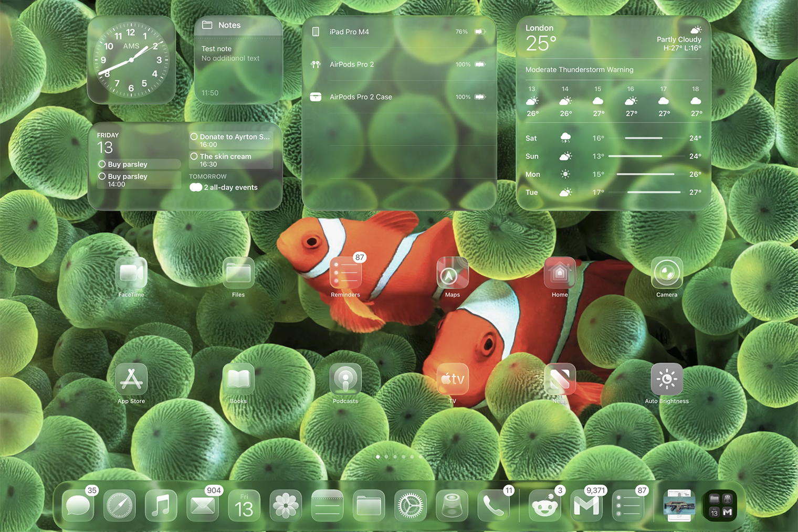Open Settings from the dock
Viewport: 798px width, 532px height.
point(410,506)
